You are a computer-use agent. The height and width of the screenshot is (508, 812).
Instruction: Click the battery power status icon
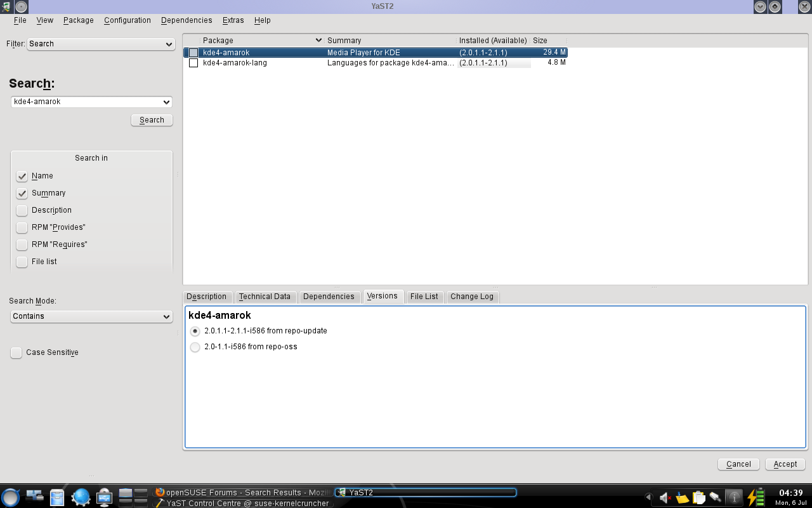[756, 497]
